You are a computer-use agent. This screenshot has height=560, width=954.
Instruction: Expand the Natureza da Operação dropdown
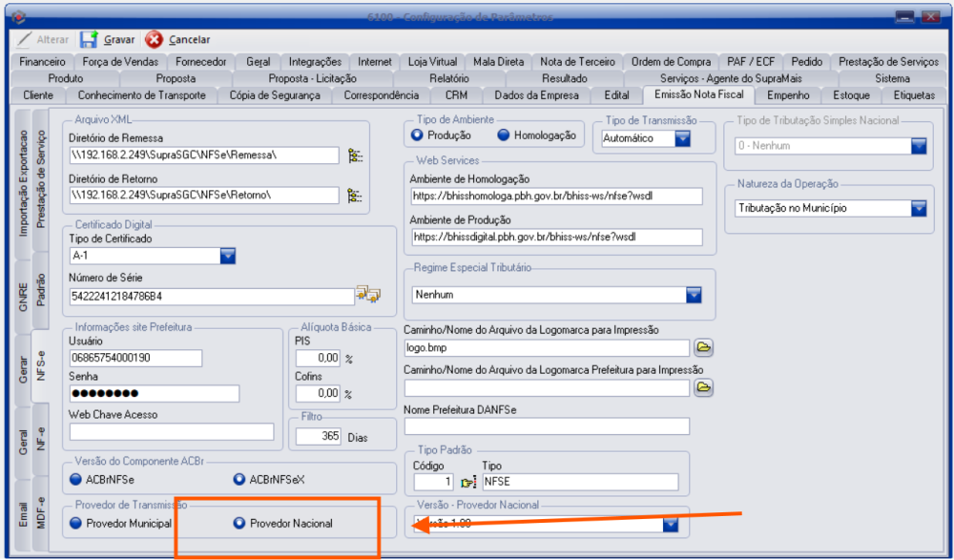(x=919, y=208)
